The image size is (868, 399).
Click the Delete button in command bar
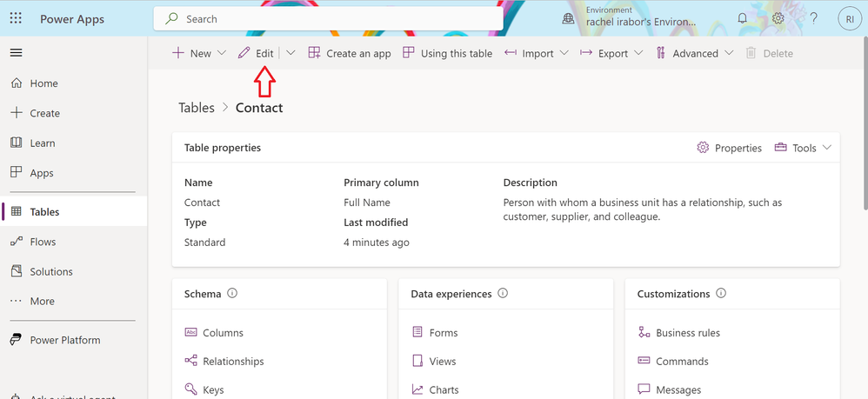coord(770,53)
